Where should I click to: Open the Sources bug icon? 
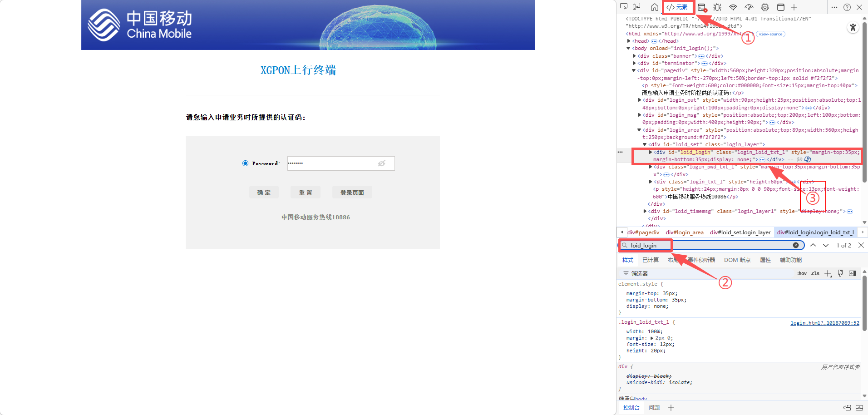(x=717, y=7)
